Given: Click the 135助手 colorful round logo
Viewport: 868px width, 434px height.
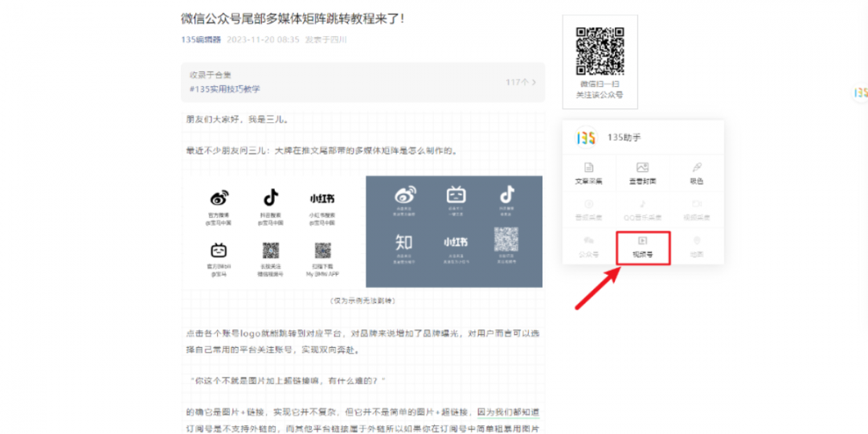Looking at the screenshot, I should [586, 137].
